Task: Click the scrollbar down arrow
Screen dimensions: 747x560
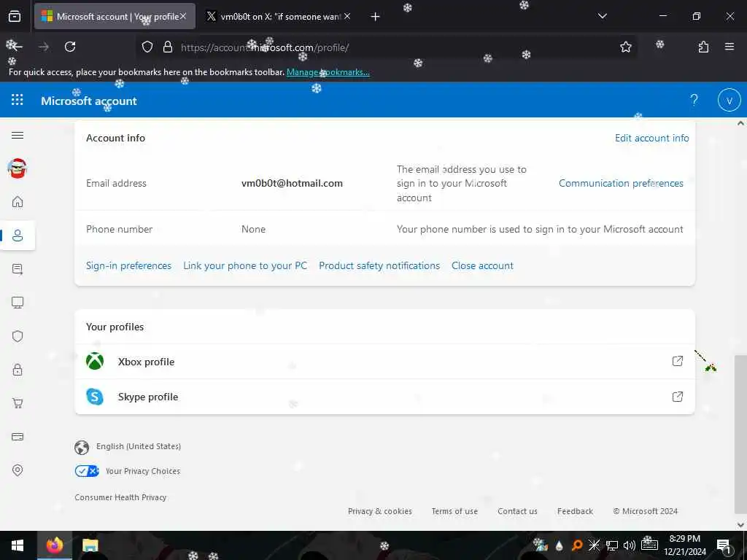Action: (740, 525)
